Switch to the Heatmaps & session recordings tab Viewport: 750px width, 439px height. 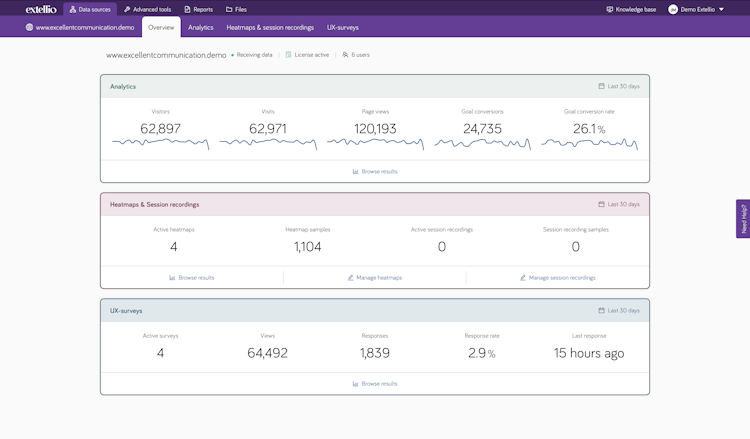click(x=270, y=28)
